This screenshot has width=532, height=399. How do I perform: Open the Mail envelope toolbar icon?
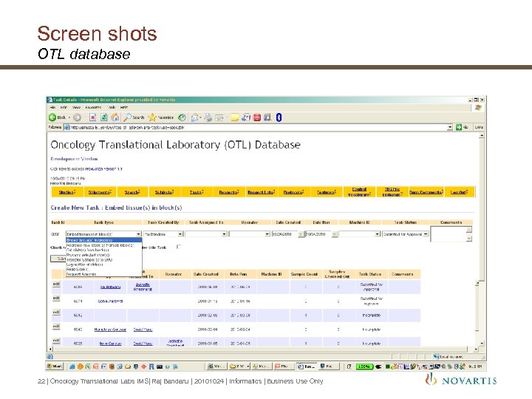[195, 117]
